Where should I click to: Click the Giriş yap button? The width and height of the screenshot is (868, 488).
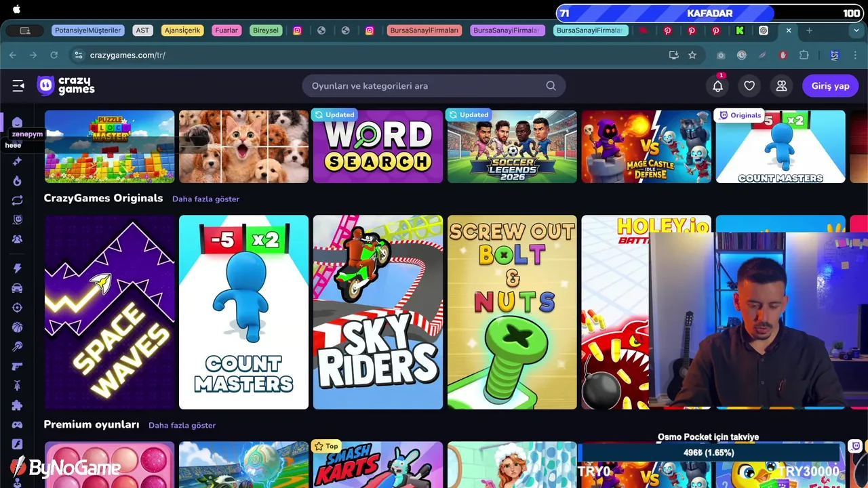click(831, 86)
